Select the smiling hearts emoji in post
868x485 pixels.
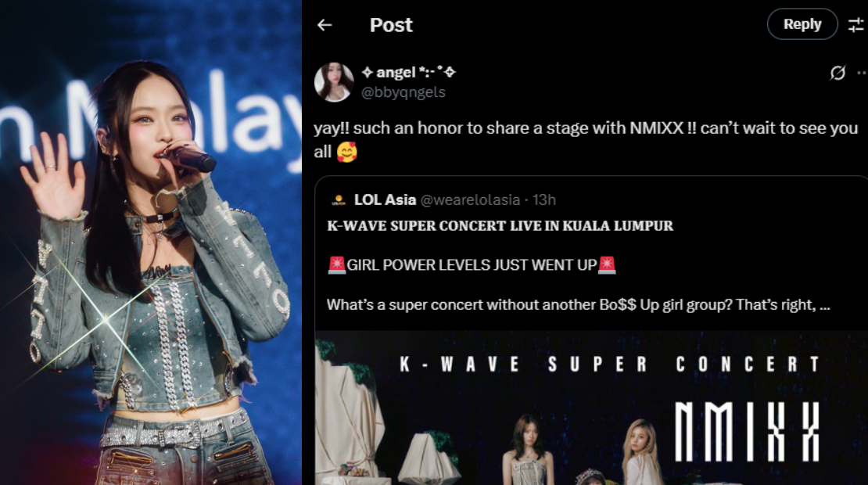[x=347, y=152]
